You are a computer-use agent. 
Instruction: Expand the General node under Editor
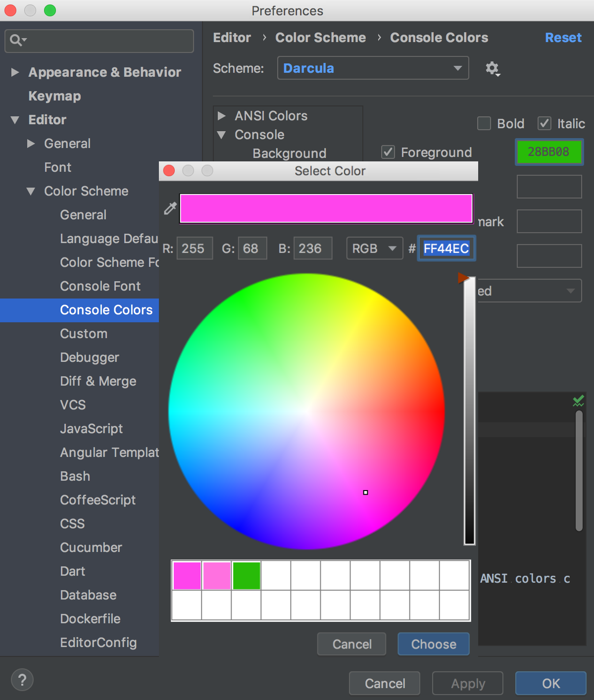(31, 144)
